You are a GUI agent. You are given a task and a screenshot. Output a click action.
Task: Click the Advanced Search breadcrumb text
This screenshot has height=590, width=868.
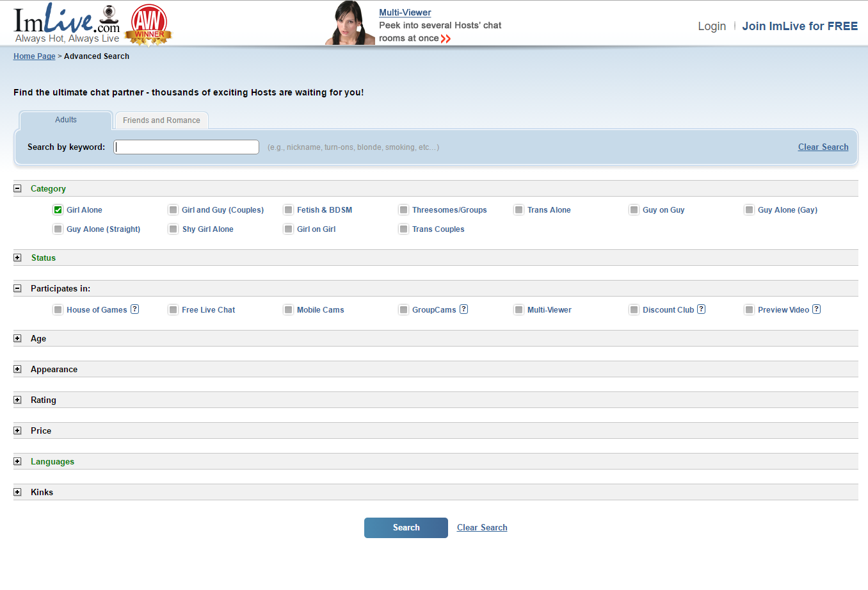coord(97,56)
